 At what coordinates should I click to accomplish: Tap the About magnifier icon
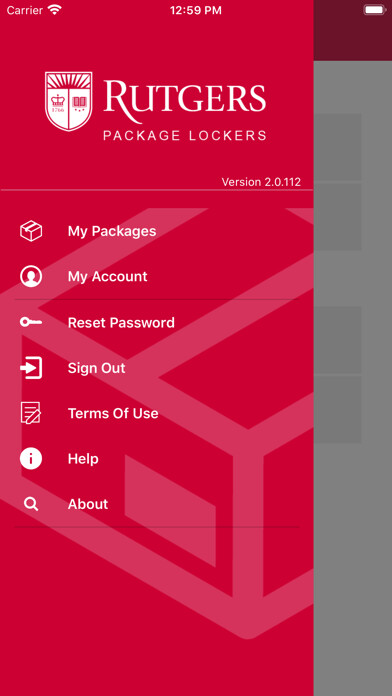tap(31, 504)
